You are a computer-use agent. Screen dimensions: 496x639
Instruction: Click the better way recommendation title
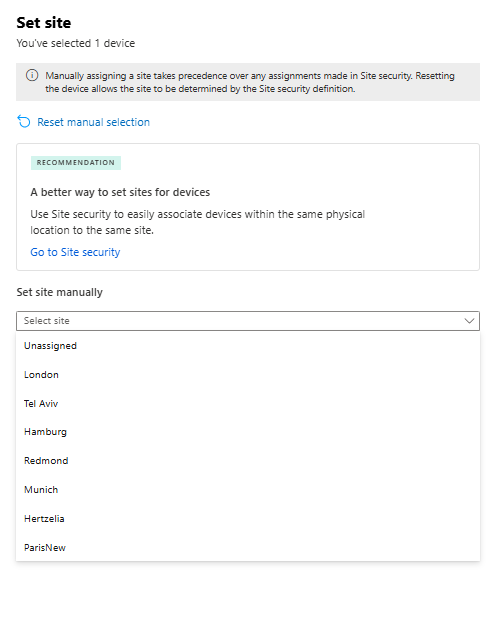click(120, 192)
